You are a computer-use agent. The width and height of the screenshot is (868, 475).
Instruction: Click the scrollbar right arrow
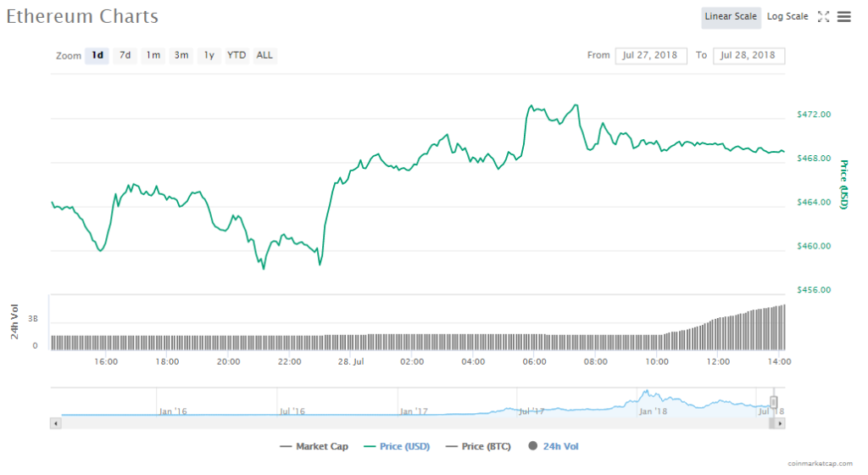[x=781, y=422]
